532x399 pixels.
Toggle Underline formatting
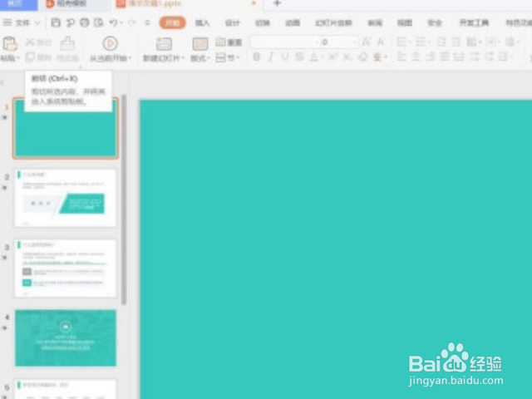click(x=285, y=57)
